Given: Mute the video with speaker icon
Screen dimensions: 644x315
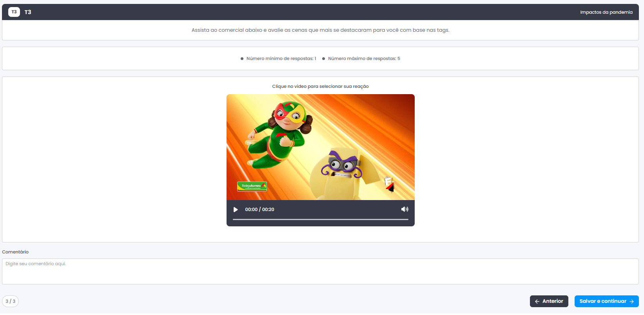Looking at the screenshot, I should coord(405,209).
